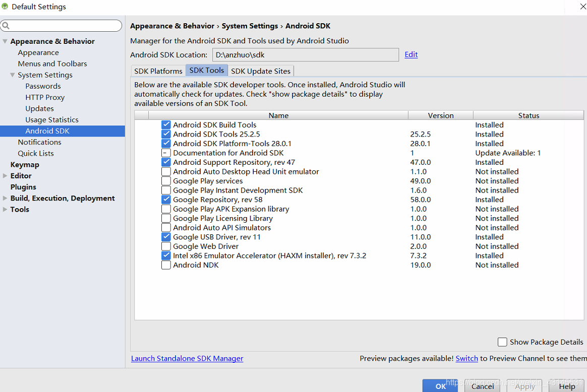Open Launch Standalone SDK Manager link
This screenshot has width=587, height=392.
(187, 358)
